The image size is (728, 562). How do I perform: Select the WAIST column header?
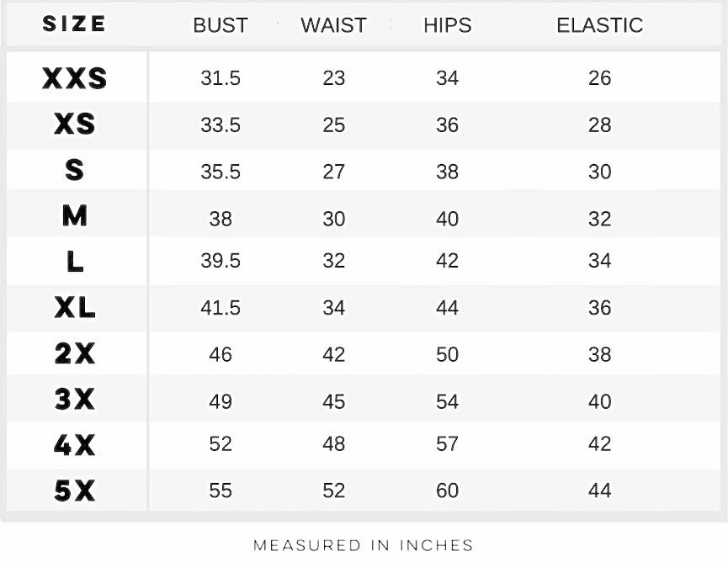[x=334, y=25]
